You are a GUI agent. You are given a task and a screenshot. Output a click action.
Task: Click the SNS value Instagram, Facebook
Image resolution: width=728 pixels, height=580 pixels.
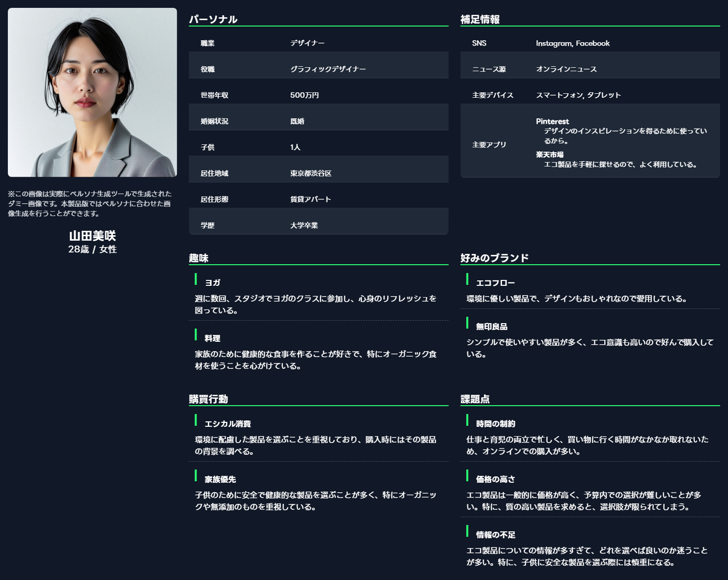[572, 43]
